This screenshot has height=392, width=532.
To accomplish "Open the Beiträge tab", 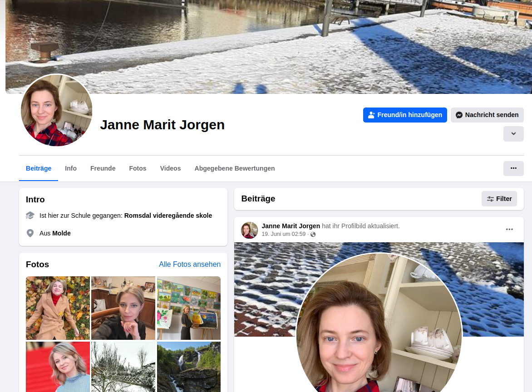I will (39, 168).
